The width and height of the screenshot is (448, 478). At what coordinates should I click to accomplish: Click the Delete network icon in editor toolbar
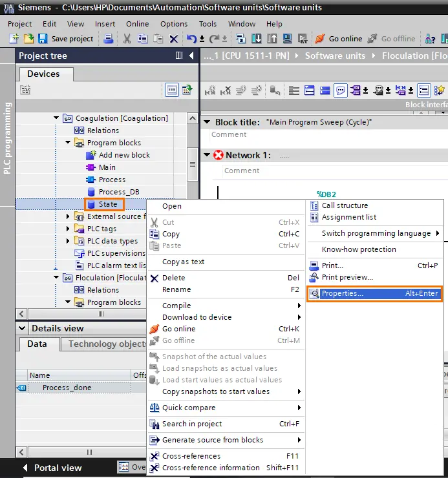point(226,90)
